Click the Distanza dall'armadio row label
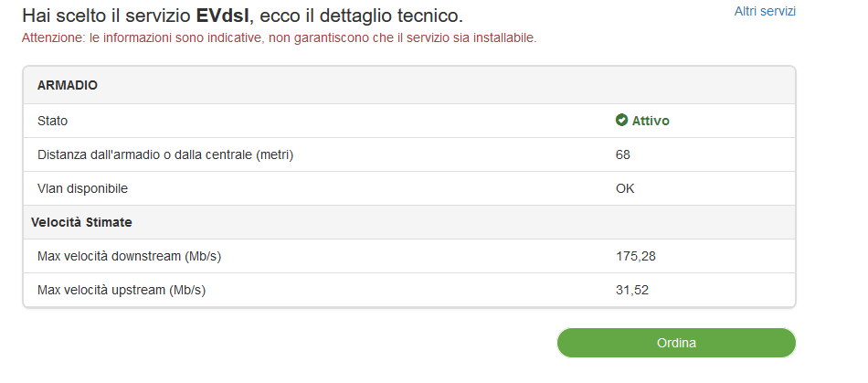Image resolution: width=868 pixels, height=383 pixels. click(165, 155)
